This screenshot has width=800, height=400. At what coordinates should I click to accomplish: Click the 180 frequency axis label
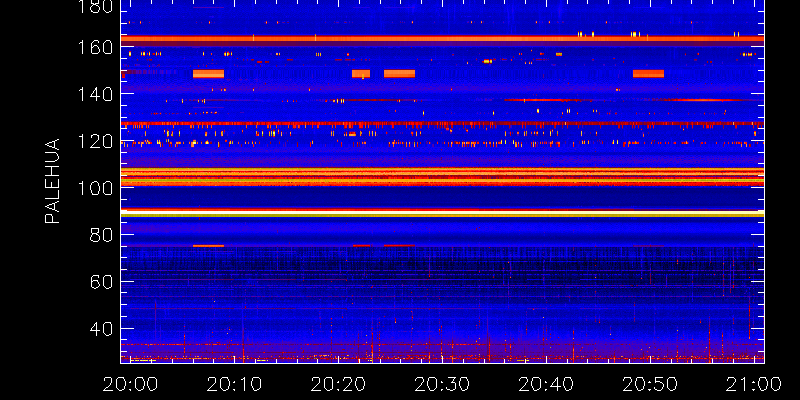coord(96,6)
